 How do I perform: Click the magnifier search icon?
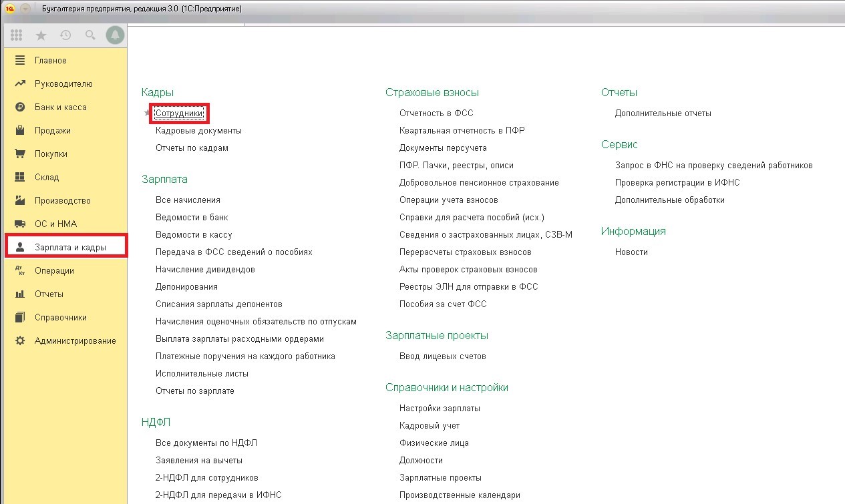[90, 36]
